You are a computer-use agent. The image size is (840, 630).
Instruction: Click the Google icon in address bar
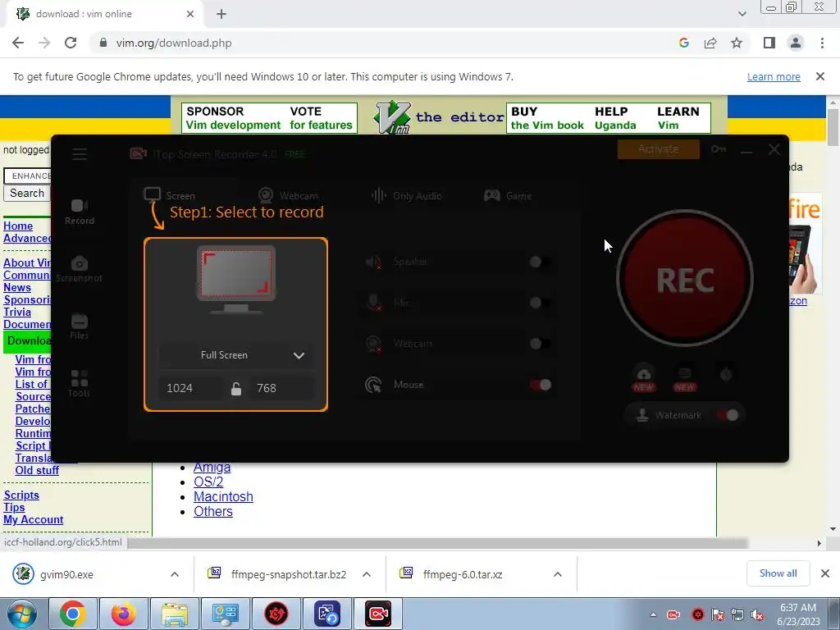683,43
